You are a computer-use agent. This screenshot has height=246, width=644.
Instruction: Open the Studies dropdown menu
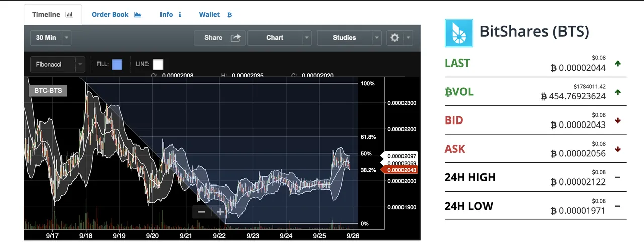click(377, 38)
